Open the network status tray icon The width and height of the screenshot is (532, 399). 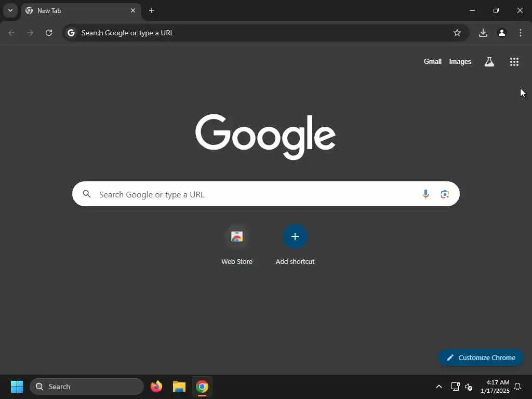pyautogui.click(x=455, y=387)
